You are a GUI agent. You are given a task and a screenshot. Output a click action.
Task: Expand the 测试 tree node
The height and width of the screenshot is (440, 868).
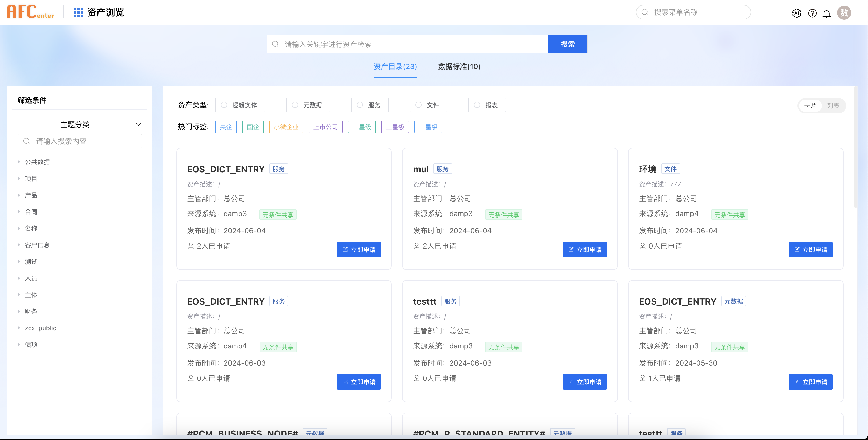click(x=19, y=261)
